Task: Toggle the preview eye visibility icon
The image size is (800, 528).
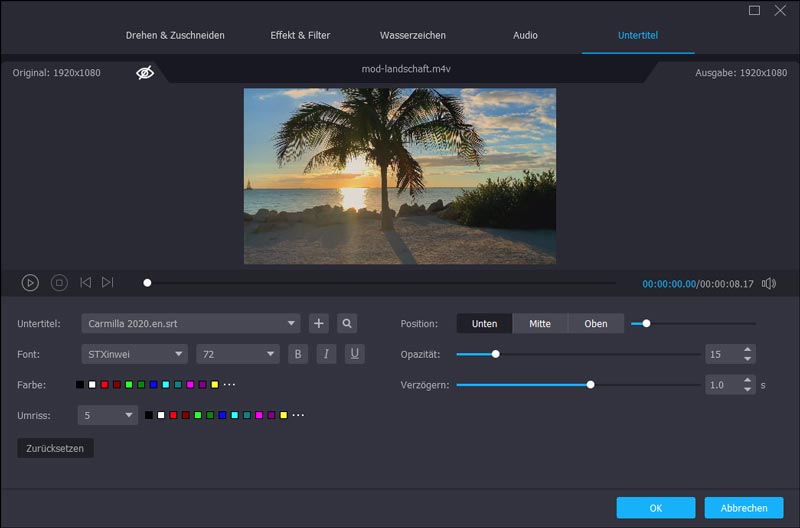Action: click(x=145, y=73)
